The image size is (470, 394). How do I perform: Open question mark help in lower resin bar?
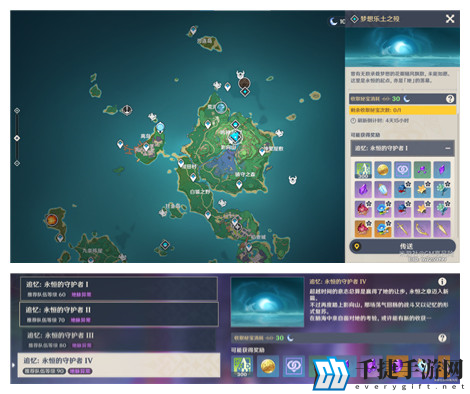tap(442, 338)
